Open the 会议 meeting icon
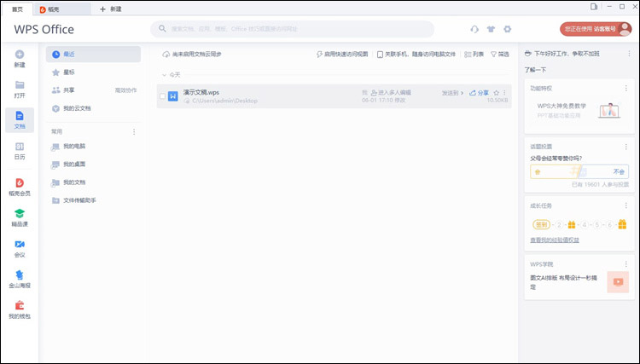 [x=20, y=244]
